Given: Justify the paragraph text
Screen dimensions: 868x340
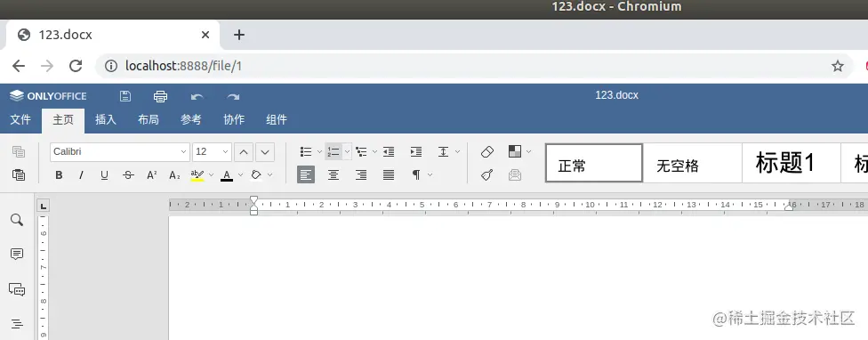Looking at the screenshot, I should pos(389,175).
